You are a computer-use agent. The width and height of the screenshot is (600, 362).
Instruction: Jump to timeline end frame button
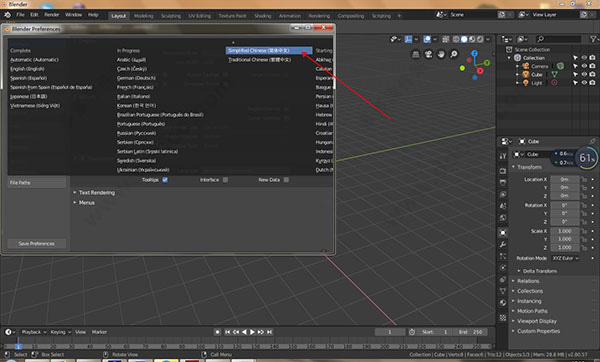269,332
